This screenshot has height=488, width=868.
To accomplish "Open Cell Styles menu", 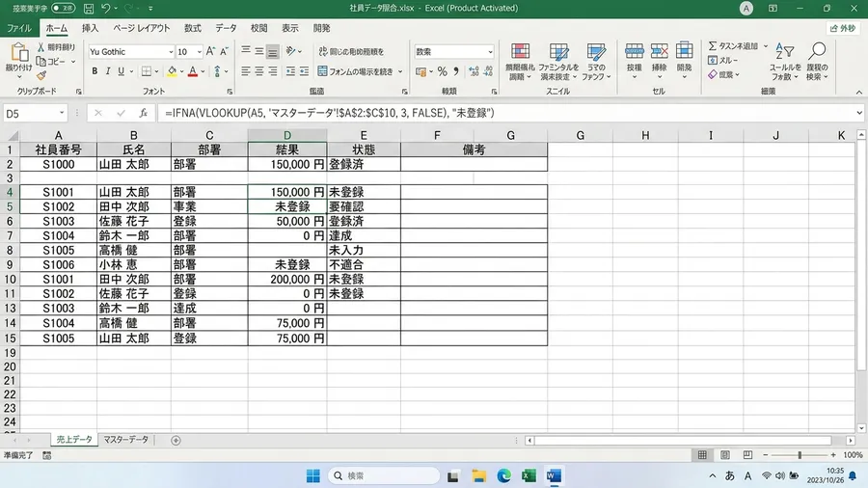I will [x=596, y=62].
